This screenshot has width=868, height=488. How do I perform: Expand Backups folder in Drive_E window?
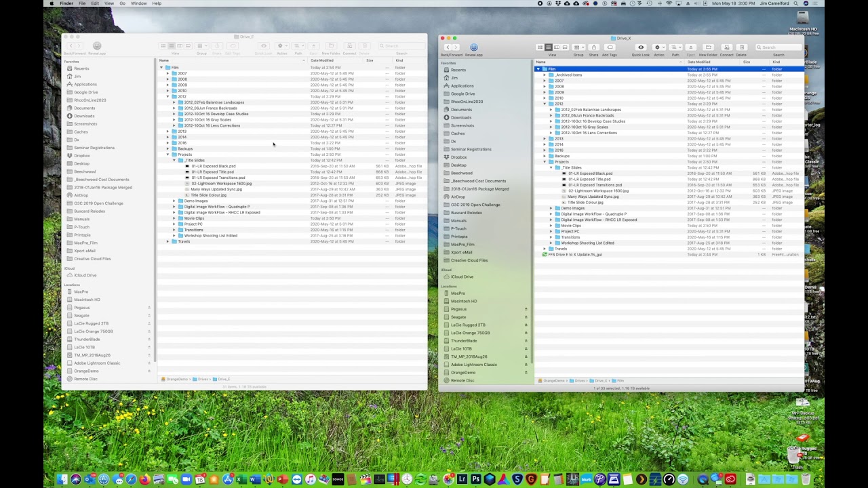[167, 149]
